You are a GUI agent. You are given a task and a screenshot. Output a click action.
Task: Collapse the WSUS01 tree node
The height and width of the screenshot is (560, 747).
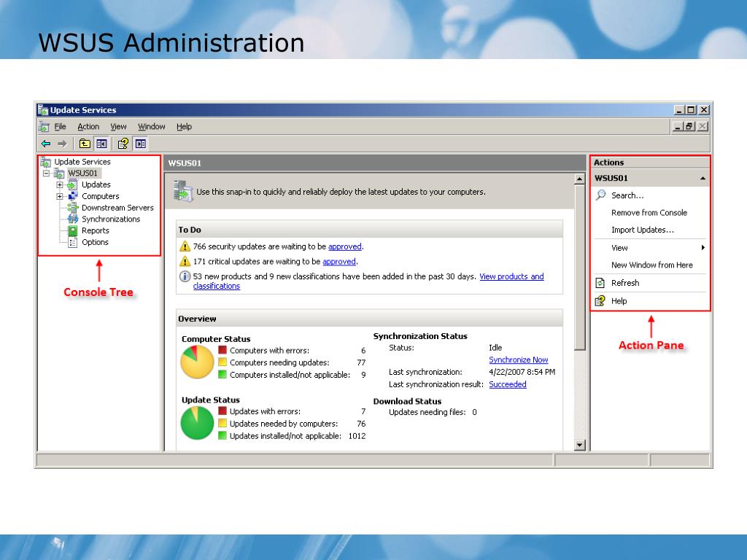(x=46, y=174)
